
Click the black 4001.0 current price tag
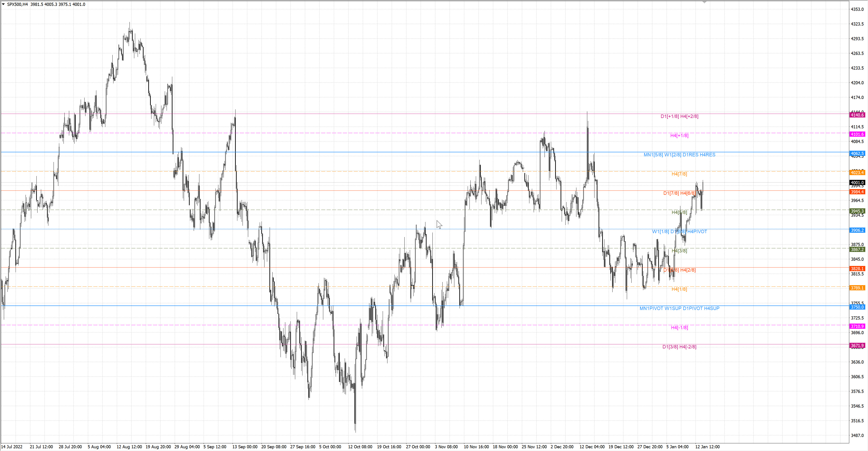(x=857, y=183)
